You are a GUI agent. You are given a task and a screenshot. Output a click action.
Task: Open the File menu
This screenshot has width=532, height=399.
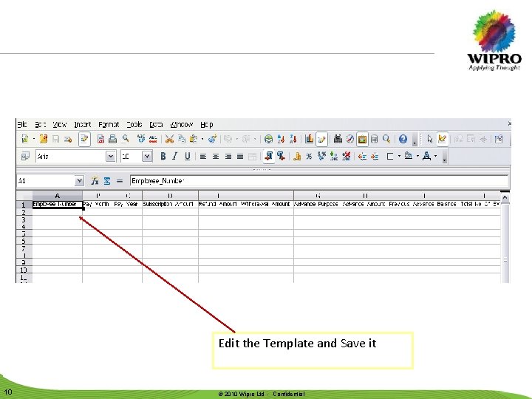click(22, 125)
